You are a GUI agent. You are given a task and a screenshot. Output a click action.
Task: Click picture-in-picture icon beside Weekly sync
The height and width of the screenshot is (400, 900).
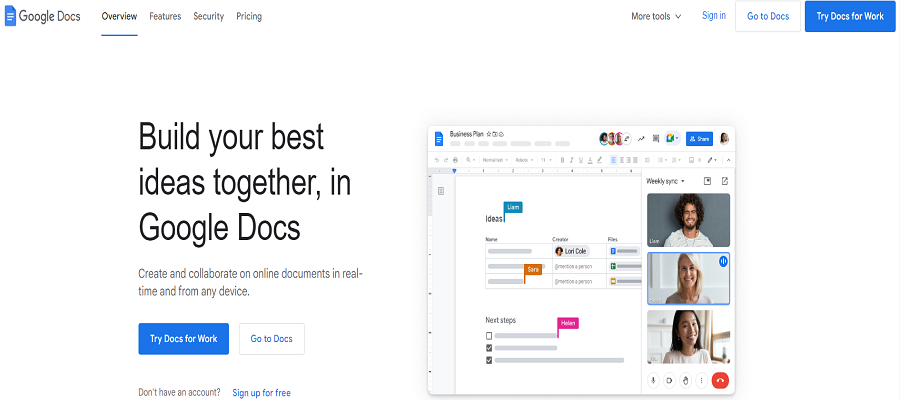point(708,181)
